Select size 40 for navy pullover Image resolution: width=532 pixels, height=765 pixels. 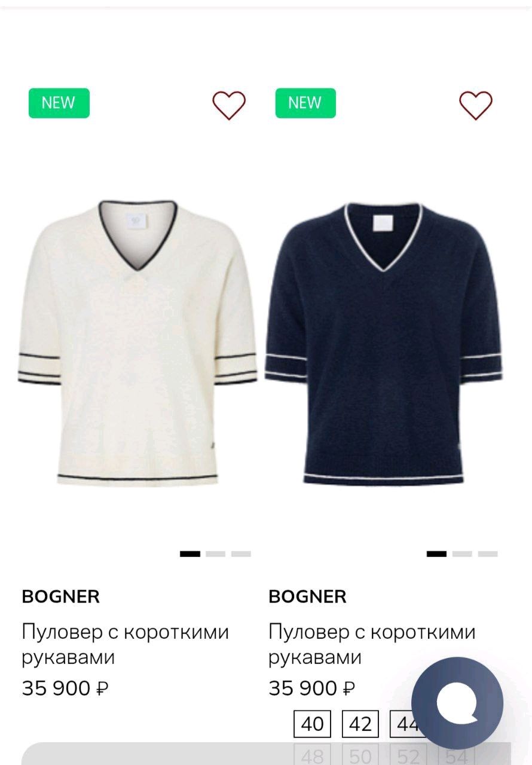[312, 724]
